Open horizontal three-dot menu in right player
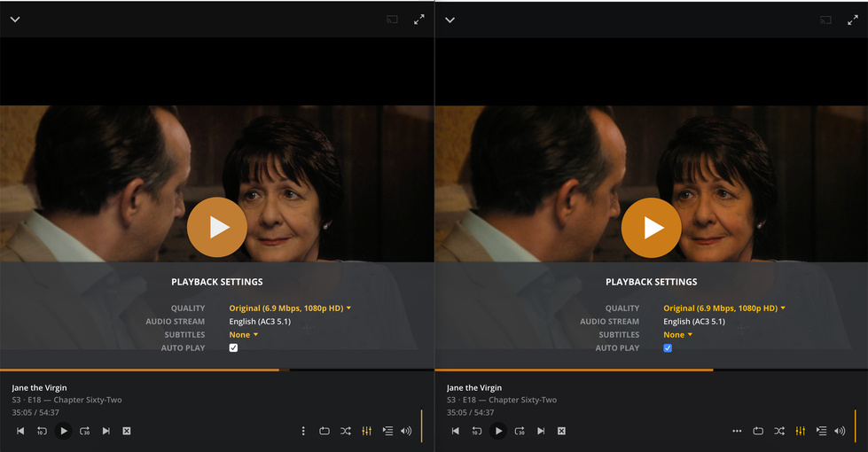868x452 pixels. tap(737, 431)
